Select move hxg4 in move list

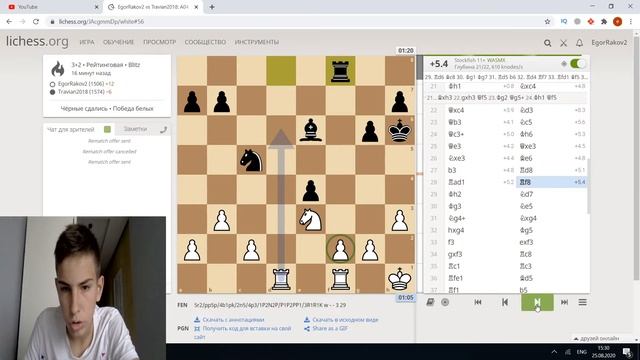[x=480, y=230]
